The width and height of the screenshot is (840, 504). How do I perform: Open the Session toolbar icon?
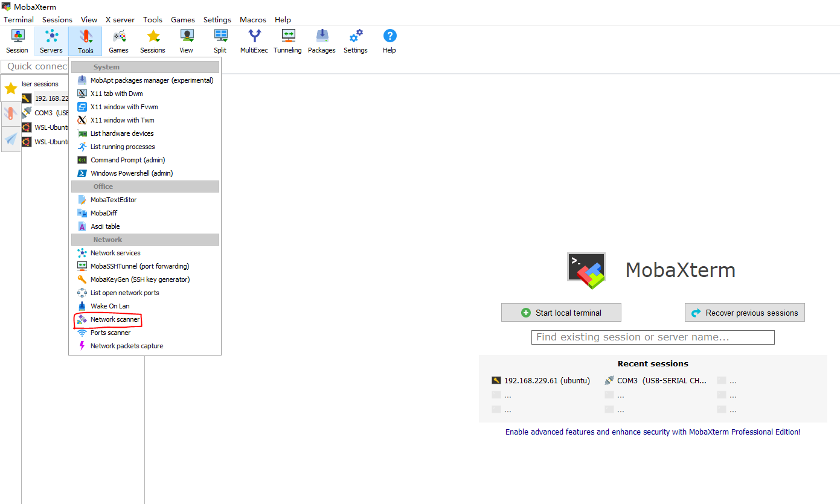point(17,42)
